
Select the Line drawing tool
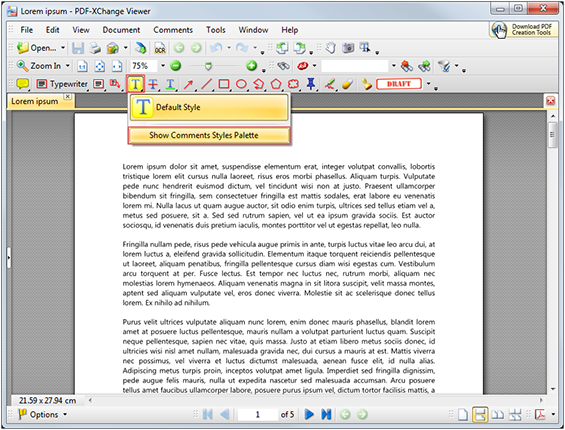[x=206, y=84]
